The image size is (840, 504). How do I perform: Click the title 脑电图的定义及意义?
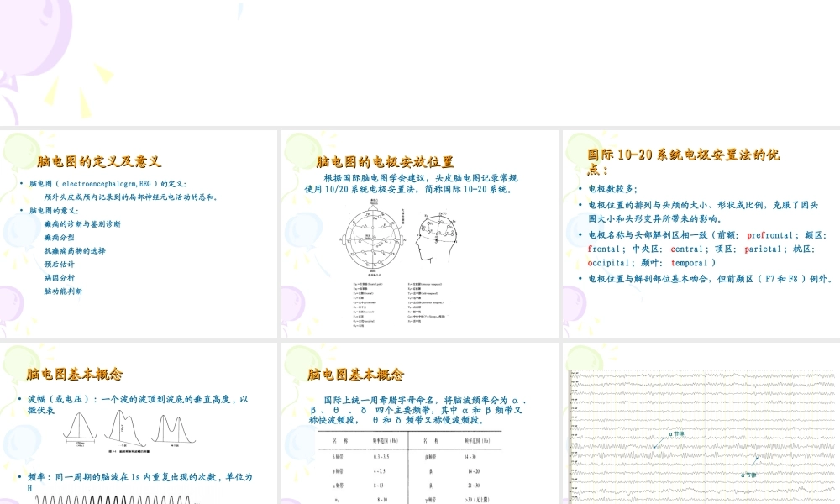(100, 158)
